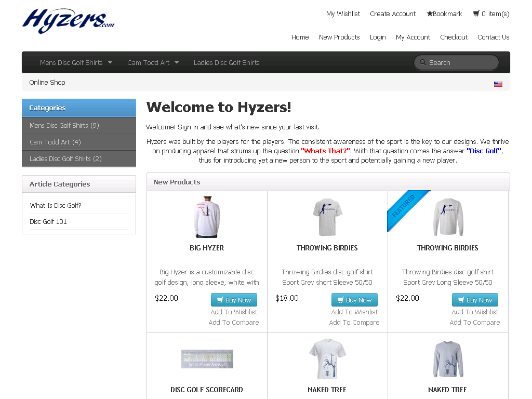532x399 pixels.
Task: Click the Hyzers.com logo
Action: 68,21
